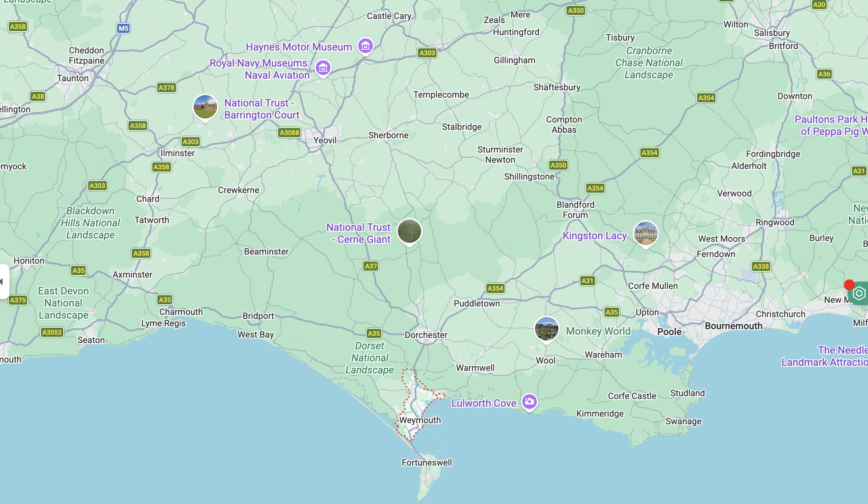Viewport: 868px width, 504px height.
Task: Click the M5 motorway shield
Action: click(x=124, y=28)
